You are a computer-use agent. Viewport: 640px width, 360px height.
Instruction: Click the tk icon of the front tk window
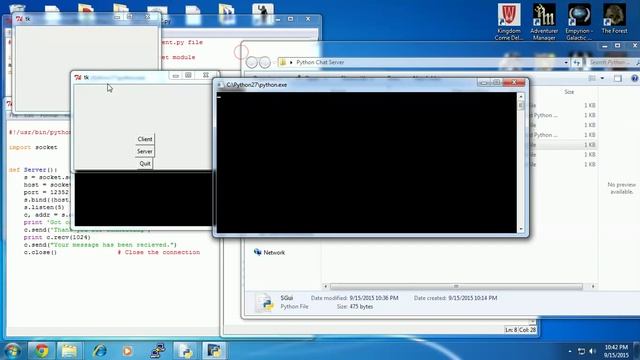click(78, 78)
